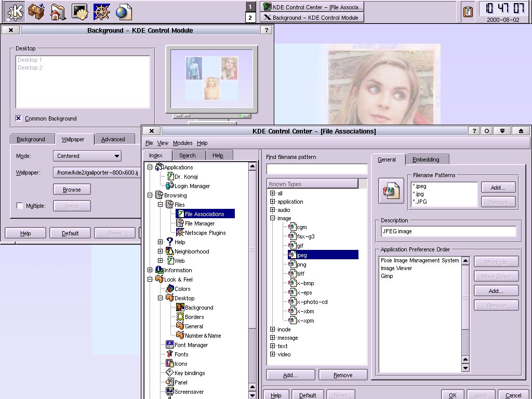Image resolution: width=532 pixels, height=399 pixels.
Task: Select the png image type
Action: coord(301,264)
